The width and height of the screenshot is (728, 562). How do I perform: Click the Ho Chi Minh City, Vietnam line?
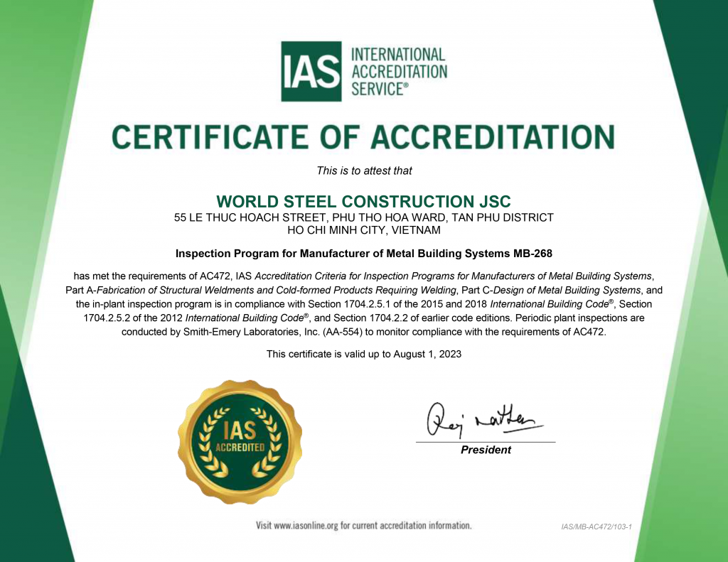[363, 230]
